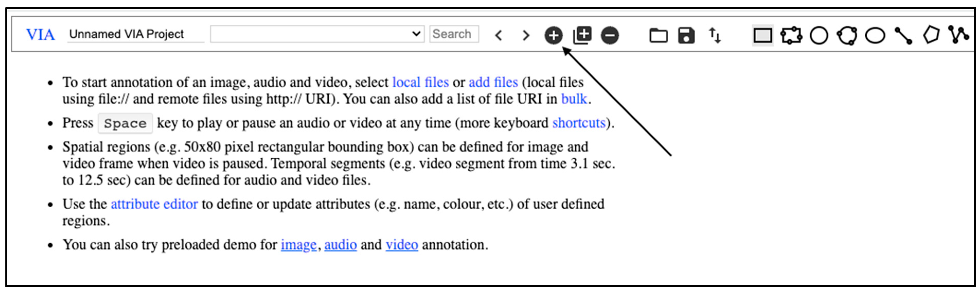Click the remove current file minus icon

(610, 36)
